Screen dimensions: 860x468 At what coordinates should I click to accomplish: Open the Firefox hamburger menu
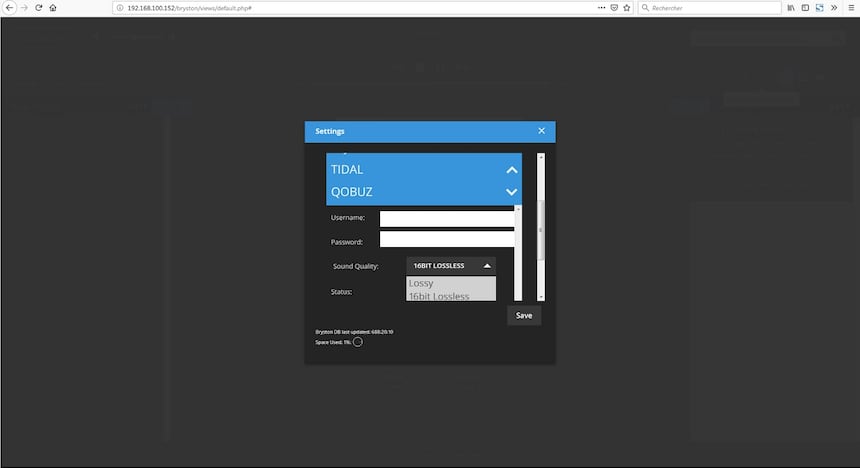851,8
